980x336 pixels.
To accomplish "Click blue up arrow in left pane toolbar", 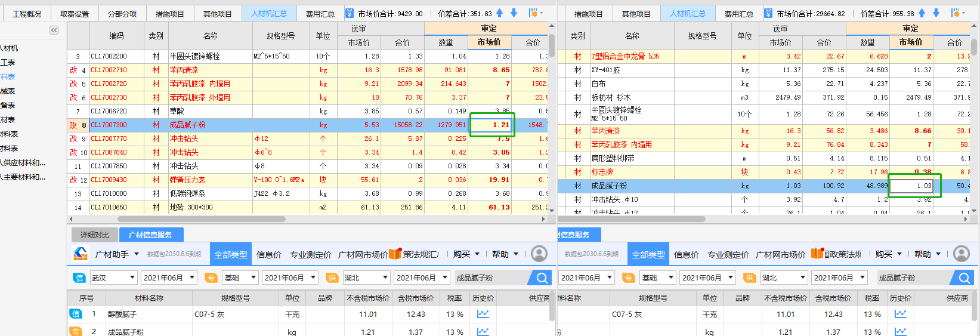I will point(499,13).
